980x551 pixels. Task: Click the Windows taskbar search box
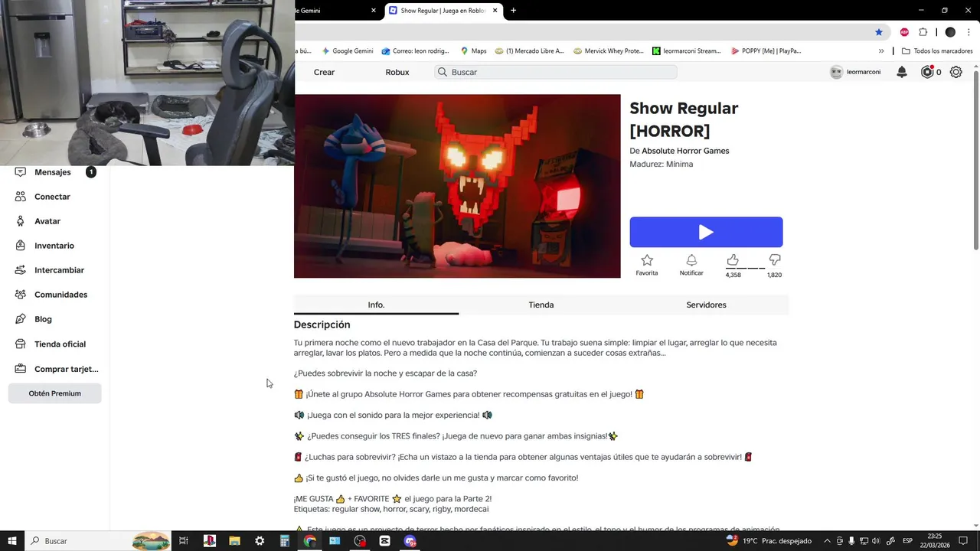click(98, 541)
